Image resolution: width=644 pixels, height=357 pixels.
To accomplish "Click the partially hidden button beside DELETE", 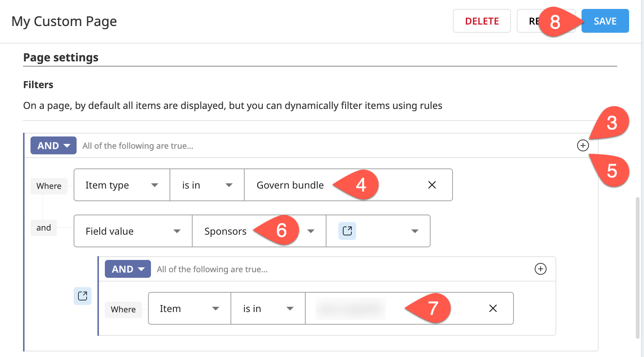I will [538, 21].
